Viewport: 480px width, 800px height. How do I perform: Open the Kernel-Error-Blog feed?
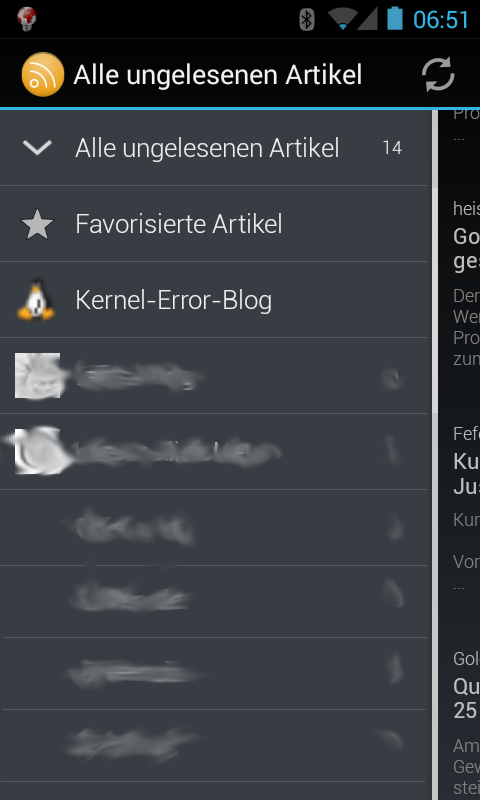click(214, 300)
